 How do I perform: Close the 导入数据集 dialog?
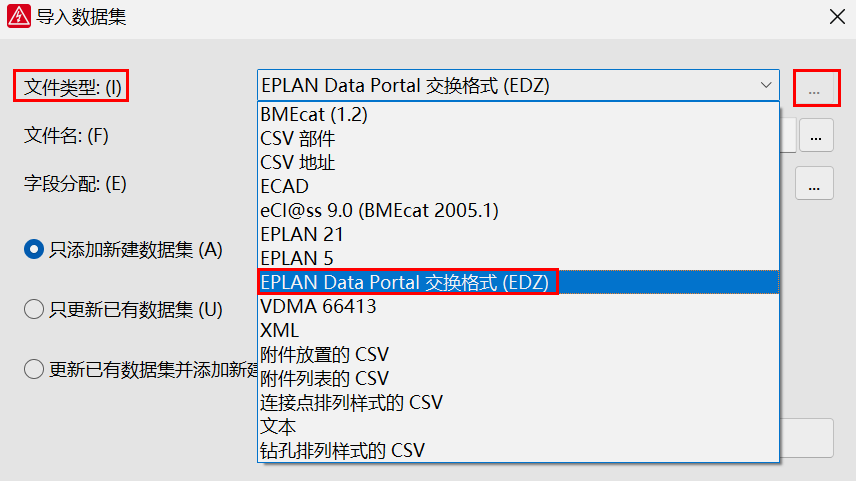836,16
